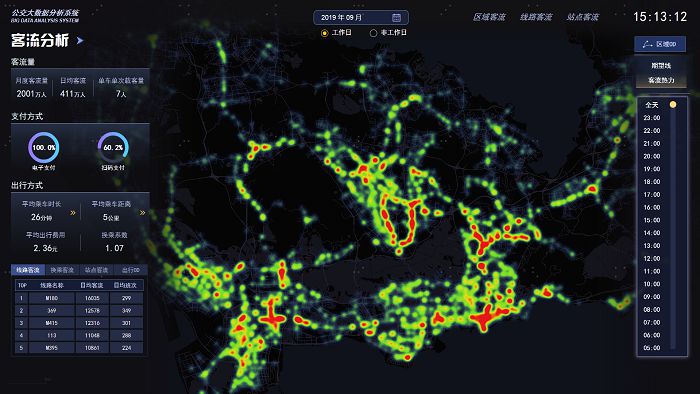Select 06:00 in time list
700x394 pixels.
pyautogui.click(x=652, y=335)
